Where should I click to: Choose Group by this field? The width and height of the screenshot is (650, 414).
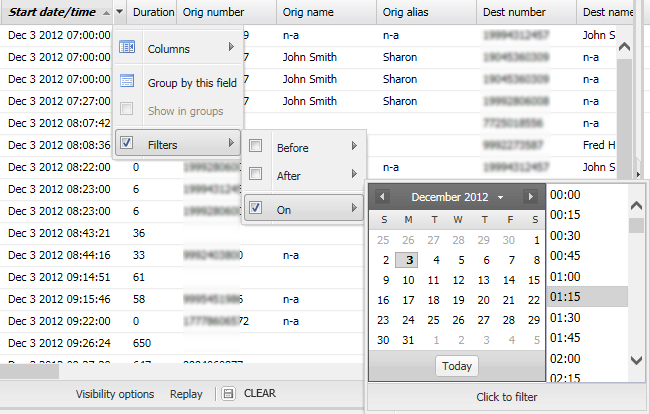click(192, 83)
